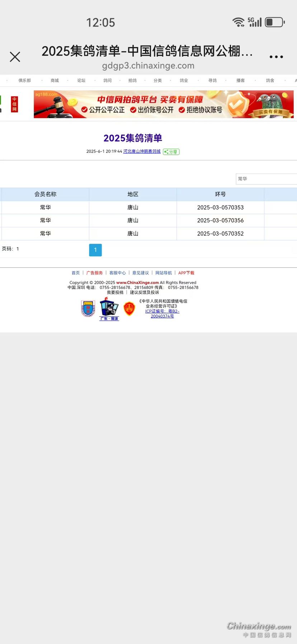Image resolution: width=297 pixels, height=644 pixels.
Task: Tap the Wi-Fi status bar icon
Action: coord(238,22)
